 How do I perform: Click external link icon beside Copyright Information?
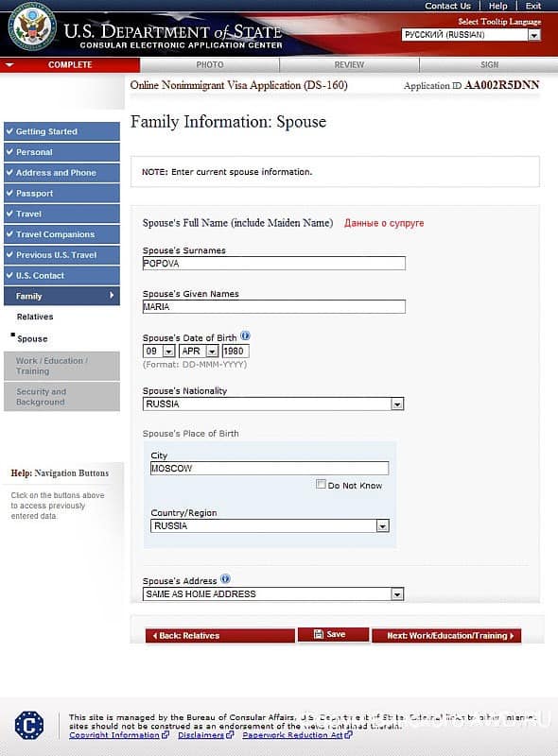click(x=166, y=735)
